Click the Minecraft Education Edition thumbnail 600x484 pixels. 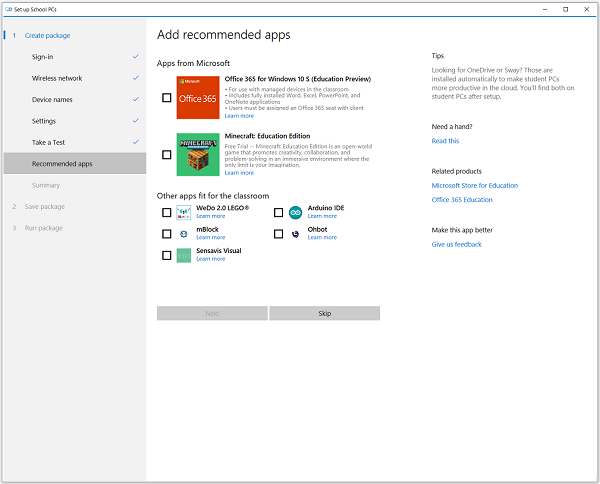196,154
